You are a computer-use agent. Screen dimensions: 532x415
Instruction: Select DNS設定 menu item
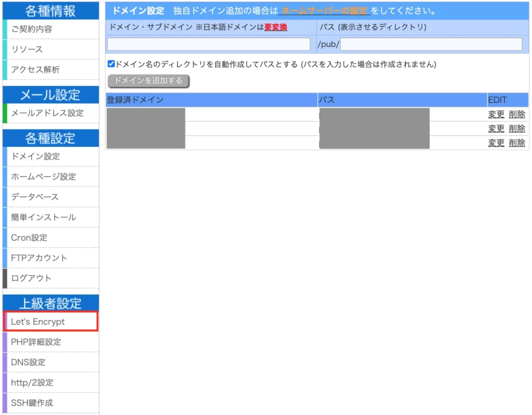tap(28, 362)
